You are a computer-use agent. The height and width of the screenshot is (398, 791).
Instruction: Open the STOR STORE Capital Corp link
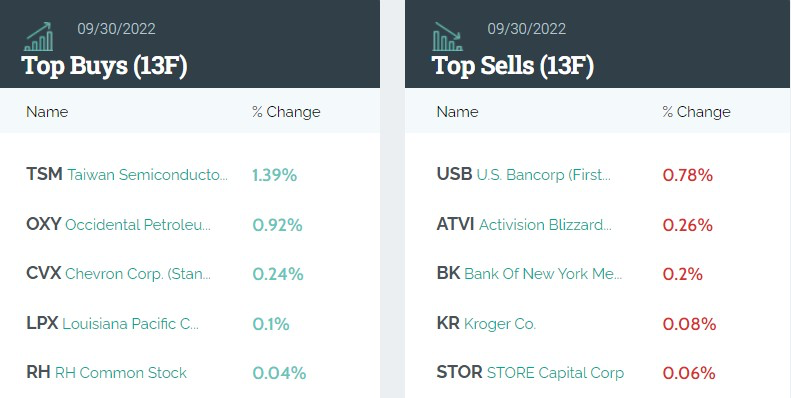pos(530,373)
